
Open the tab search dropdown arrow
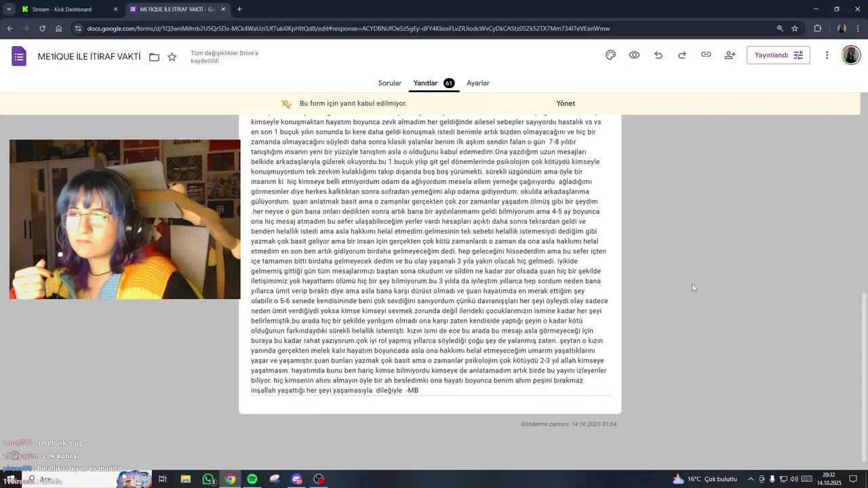coord(8,9)
